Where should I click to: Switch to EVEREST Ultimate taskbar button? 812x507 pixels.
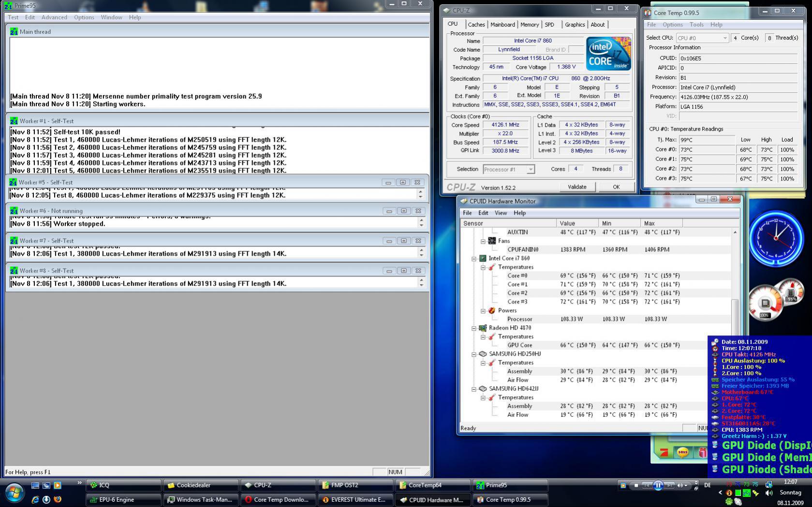coord(355,500)
